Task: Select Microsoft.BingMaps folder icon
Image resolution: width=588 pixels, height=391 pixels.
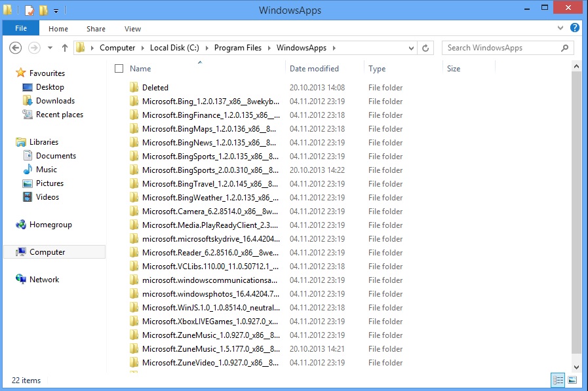Action: click(134, 129)
